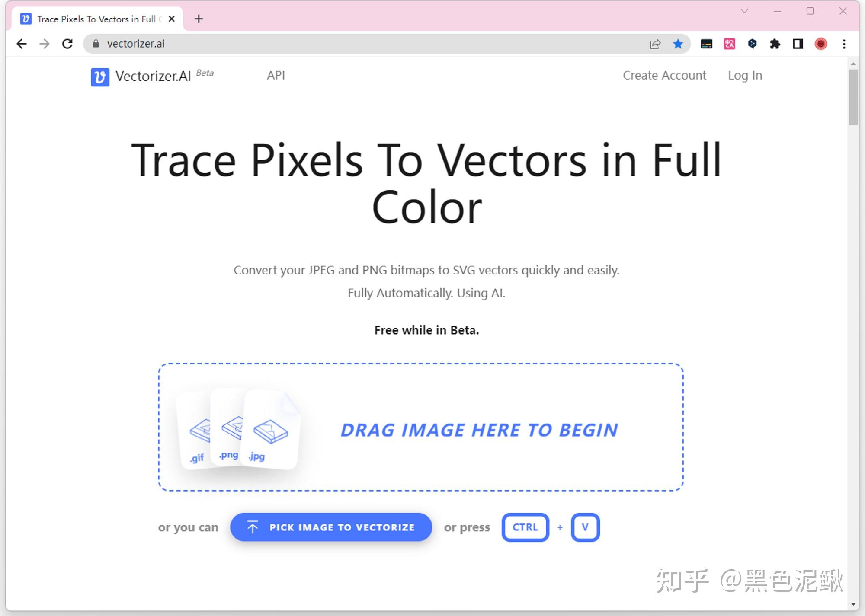The image size is (865, 616).
Task: Click the upload arrow icon on Pick Image button
Action: click(x=253, y=527)
